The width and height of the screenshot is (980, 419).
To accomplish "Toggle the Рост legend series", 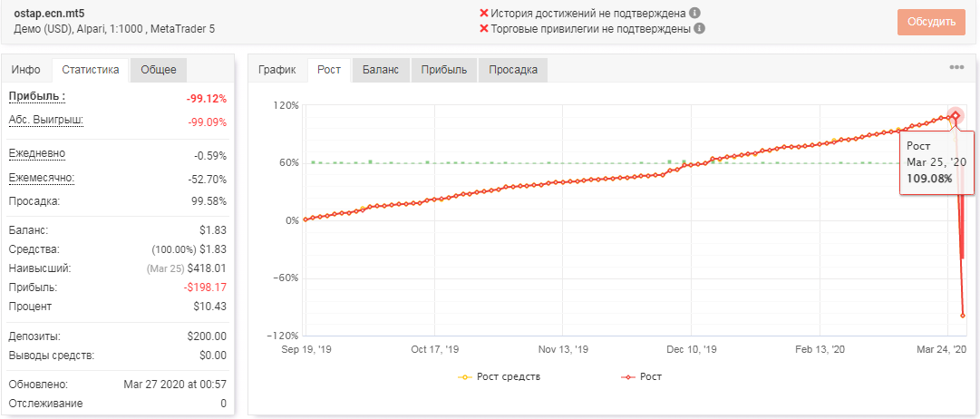I will (640, 377).
